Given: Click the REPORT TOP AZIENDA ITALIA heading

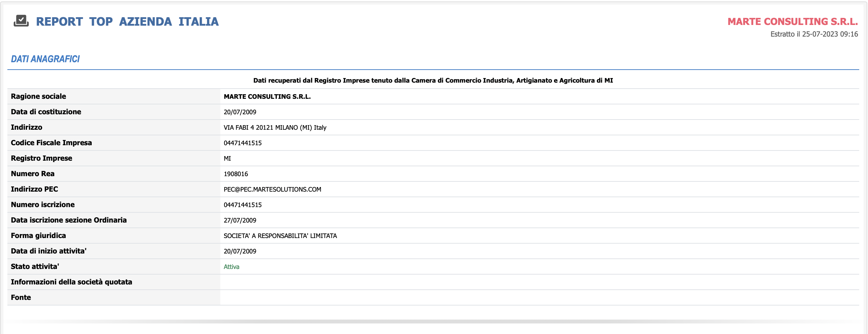Looking at the screenshot, I should click(x=127, y=22).
